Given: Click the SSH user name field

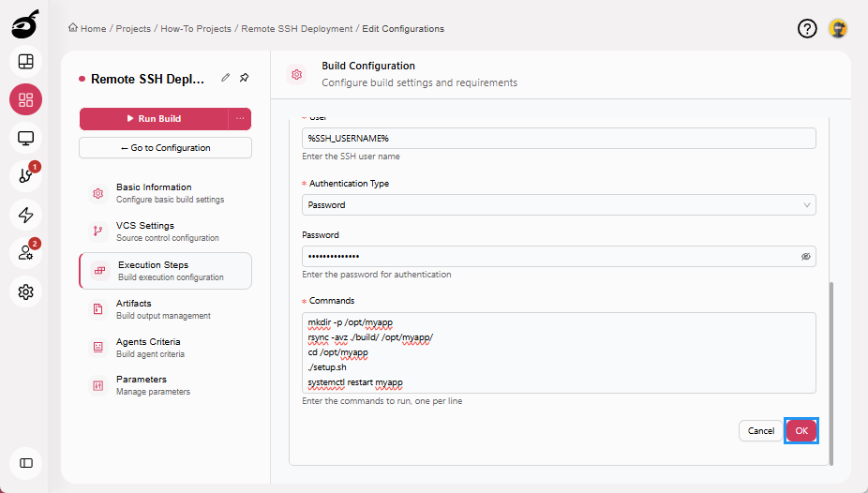Looking at the screenshot, I should [x=559, y=139].
